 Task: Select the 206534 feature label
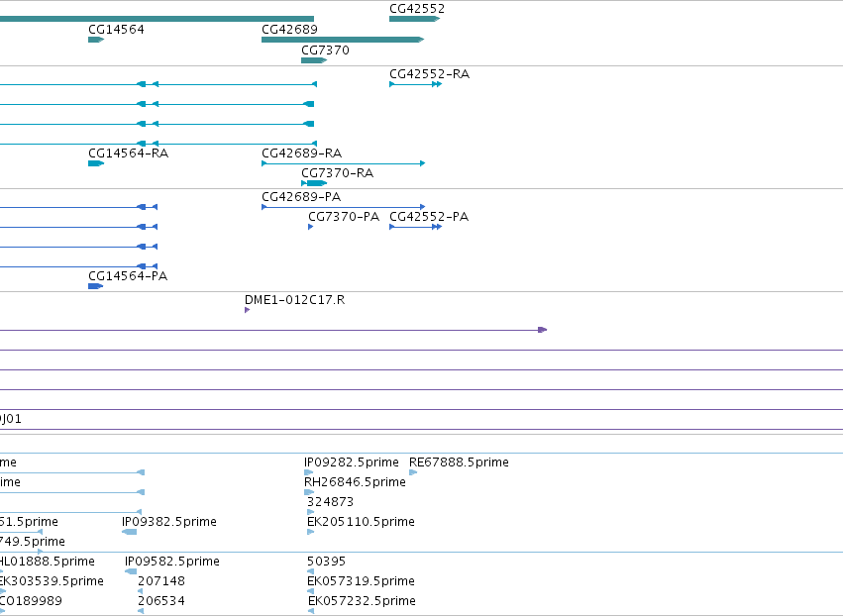[161, 601]
